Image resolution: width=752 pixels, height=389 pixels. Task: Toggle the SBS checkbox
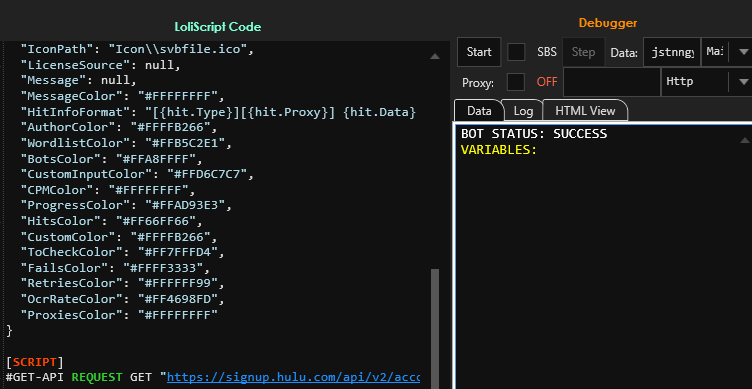click(516, 52)
